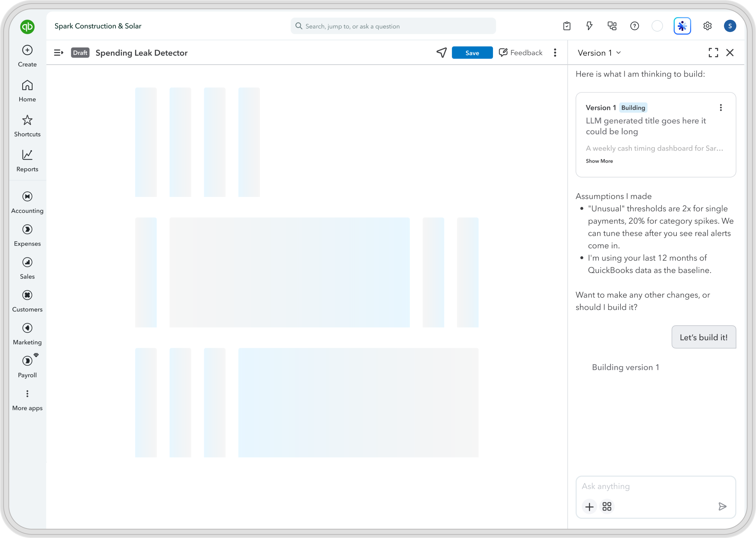
Task: Toggle the AI assistant sparkle icon
Action: pyautogui.click(x=682, y=26)
